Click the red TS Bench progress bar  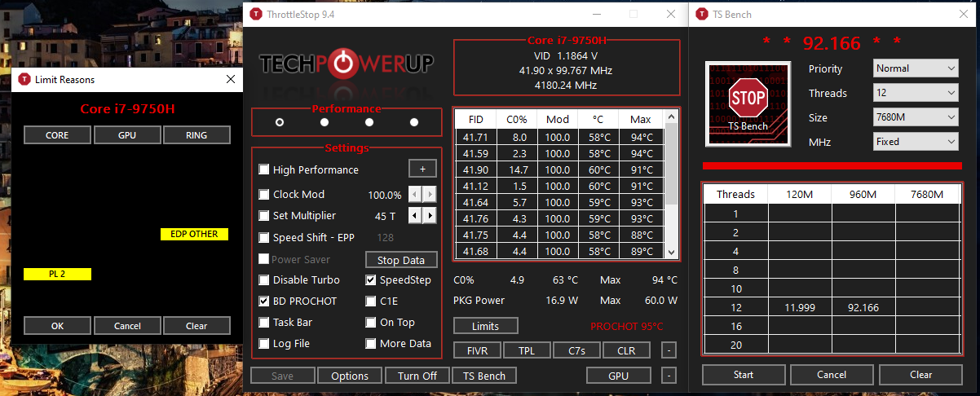pos(832,167)
